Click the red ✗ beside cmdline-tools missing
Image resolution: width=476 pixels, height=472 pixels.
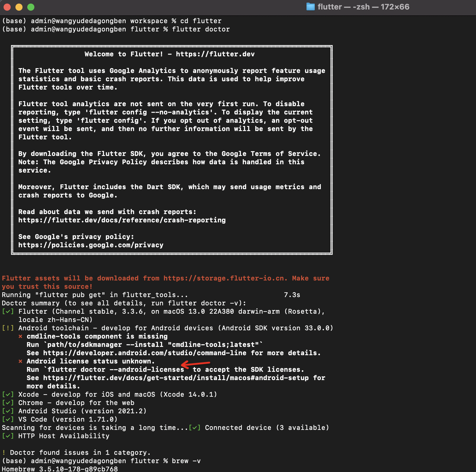[20, 337]
